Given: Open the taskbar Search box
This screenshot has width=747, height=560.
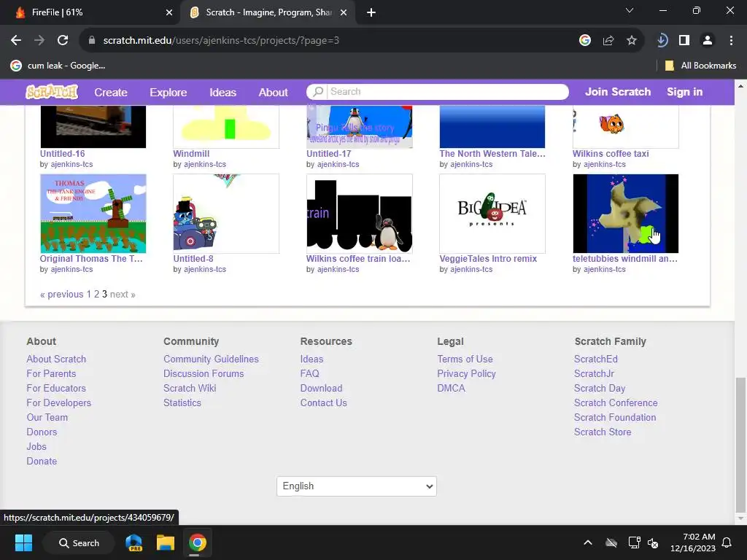Looking at the screenshot, I should point(79,542).
